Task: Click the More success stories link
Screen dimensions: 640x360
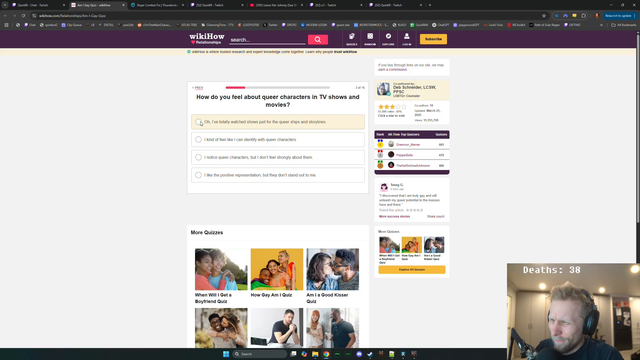Action: coord(394,216)
